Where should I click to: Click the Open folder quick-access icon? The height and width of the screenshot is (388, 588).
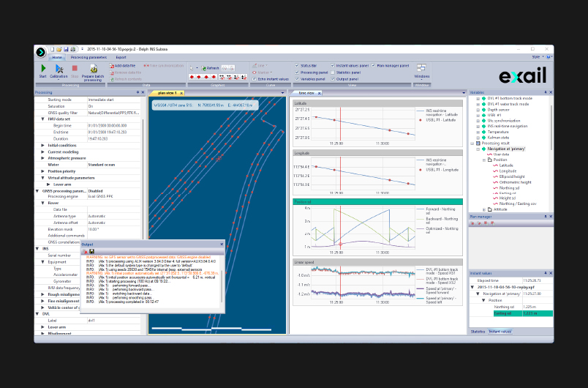pos(59,49)
